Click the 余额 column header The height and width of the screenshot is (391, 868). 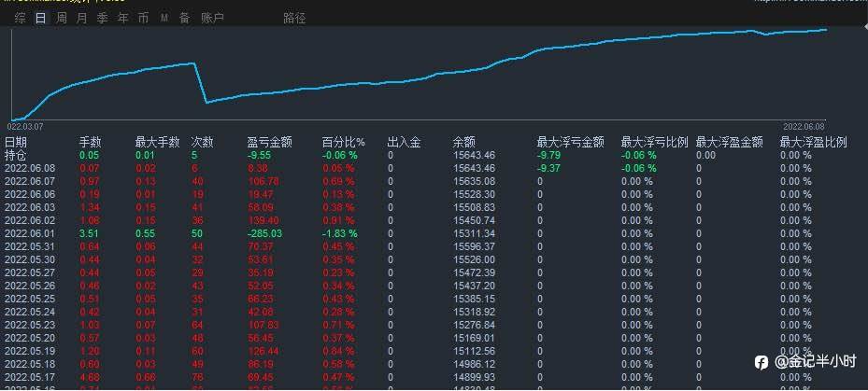tap(463, 142)
